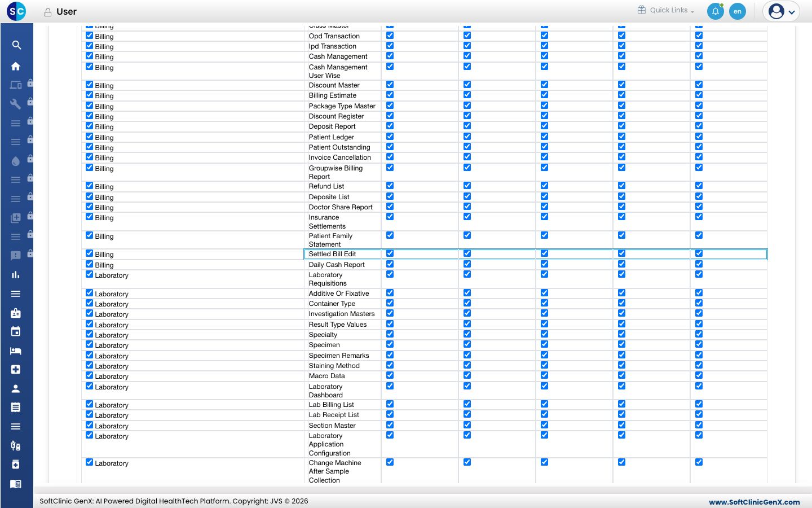The height and width of the screenshot is (508, 812).
Task: Open the pill jar pharmacy icon
Action: tap(16, 465)
